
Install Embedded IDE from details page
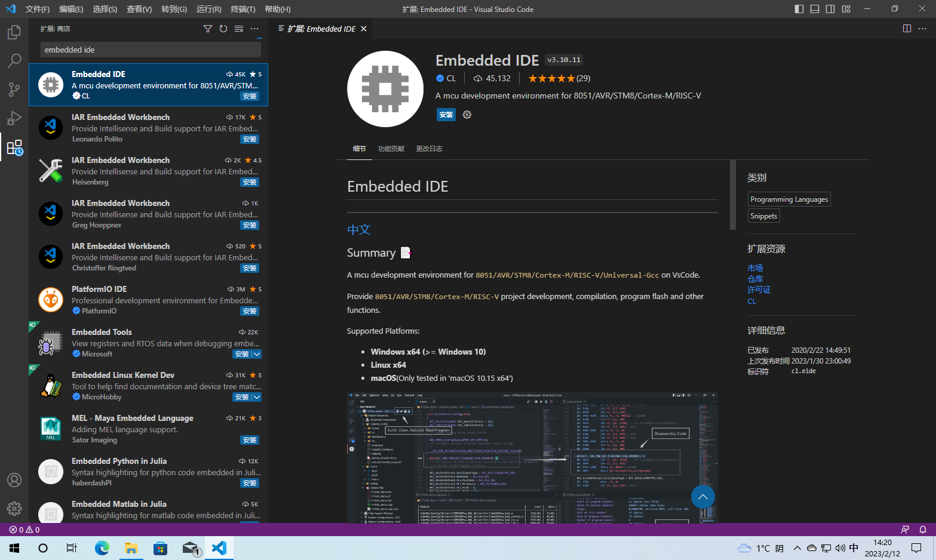coord(446,115)
